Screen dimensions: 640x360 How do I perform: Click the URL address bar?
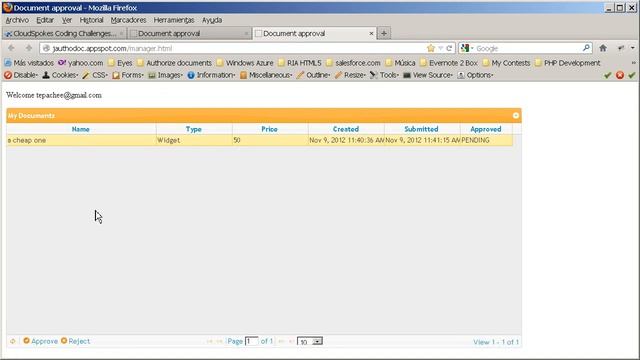[233, 48]
